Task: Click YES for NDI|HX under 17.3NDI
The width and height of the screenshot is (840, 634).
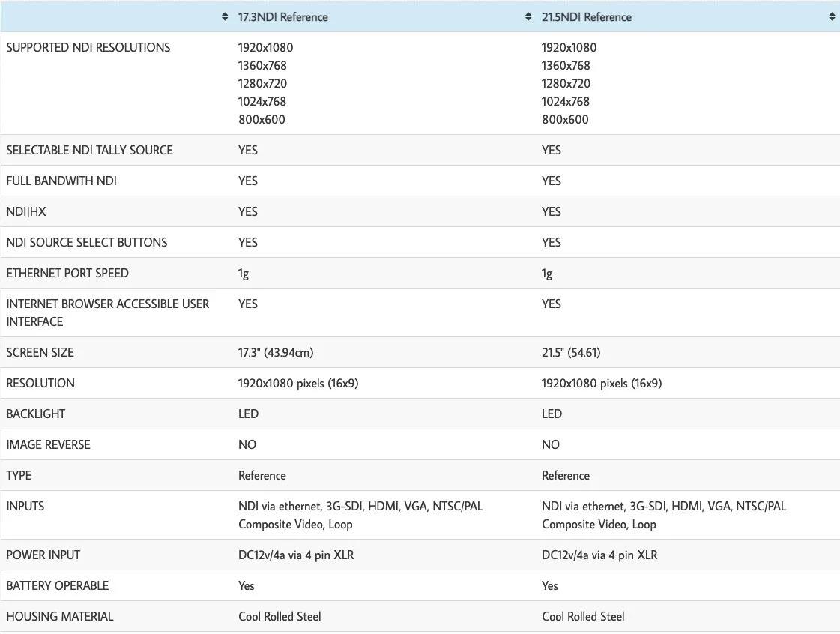Action: coord(248,211)
